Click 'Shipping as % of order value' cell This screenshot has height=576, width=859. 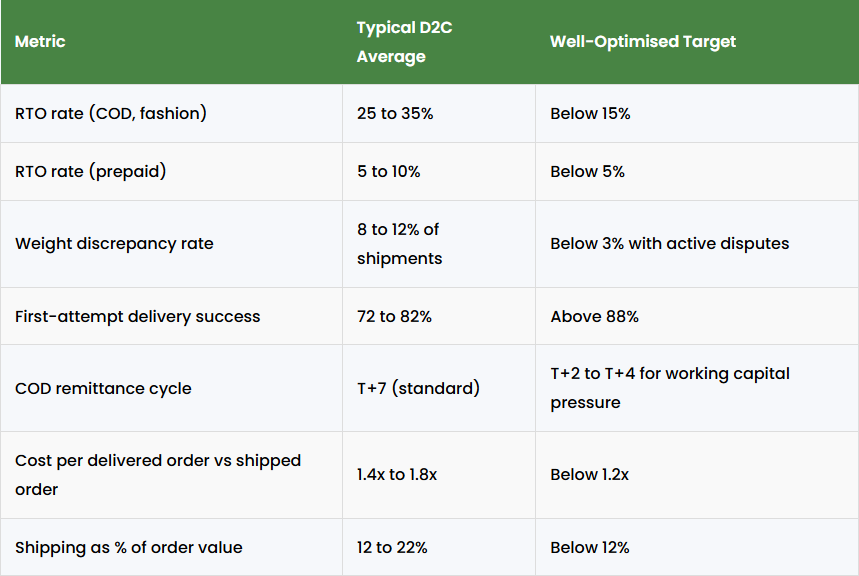tap(171, 548)
